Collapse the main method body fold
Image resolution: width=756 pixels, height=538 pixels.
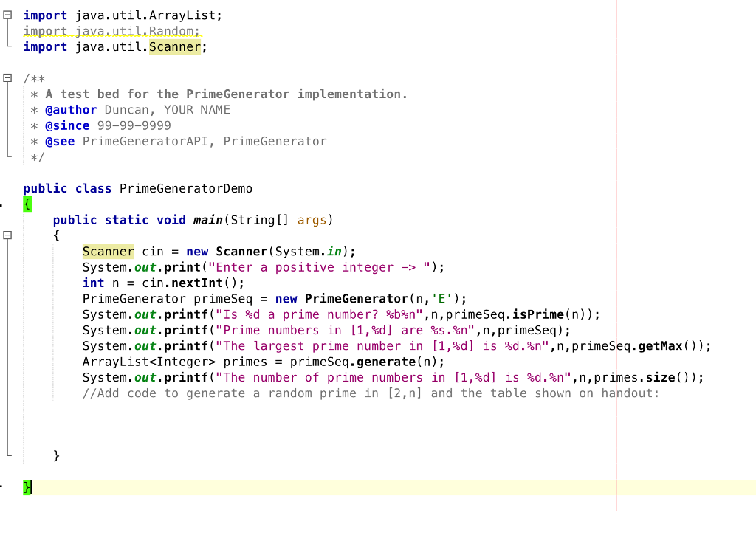[x=7, y=235]
